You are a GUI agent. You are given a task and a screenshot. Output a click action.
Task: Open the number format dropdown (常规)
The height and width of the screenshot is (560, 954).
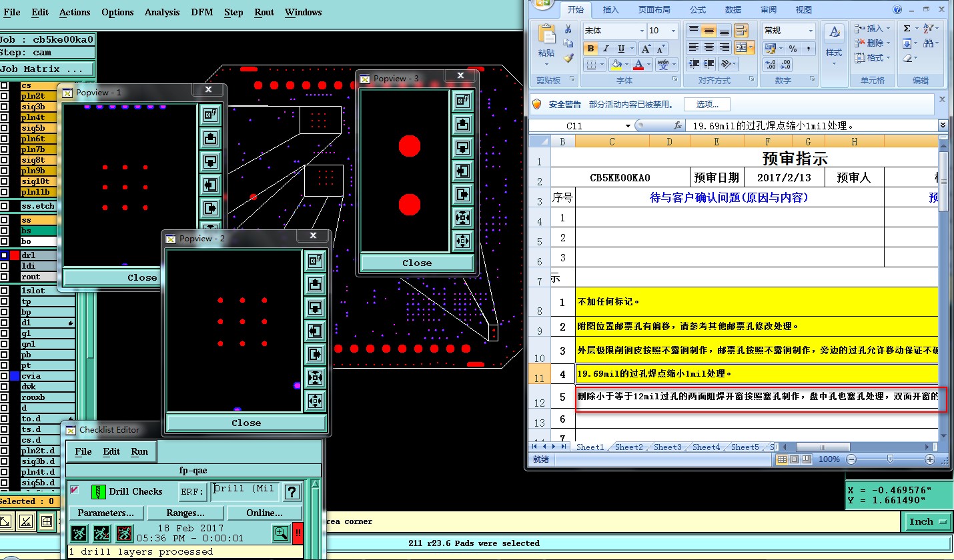click(811, 31)
